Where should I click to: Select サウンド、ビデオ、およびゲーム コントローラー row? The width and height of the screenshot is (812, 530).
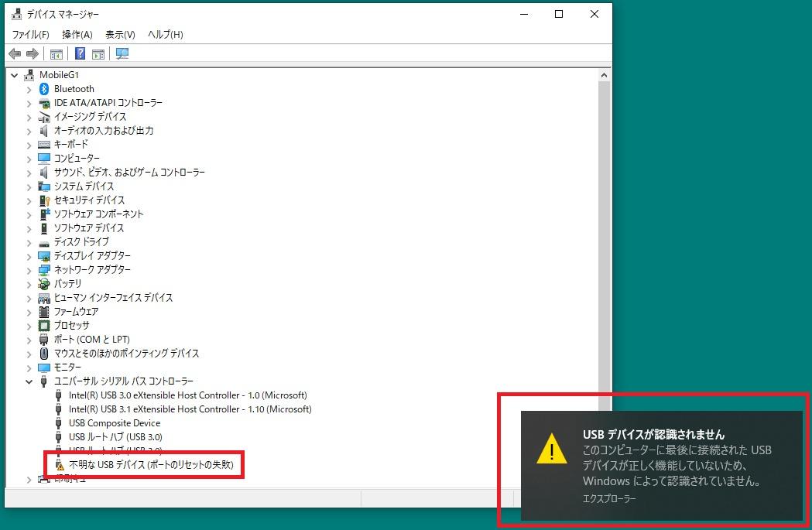129,173
